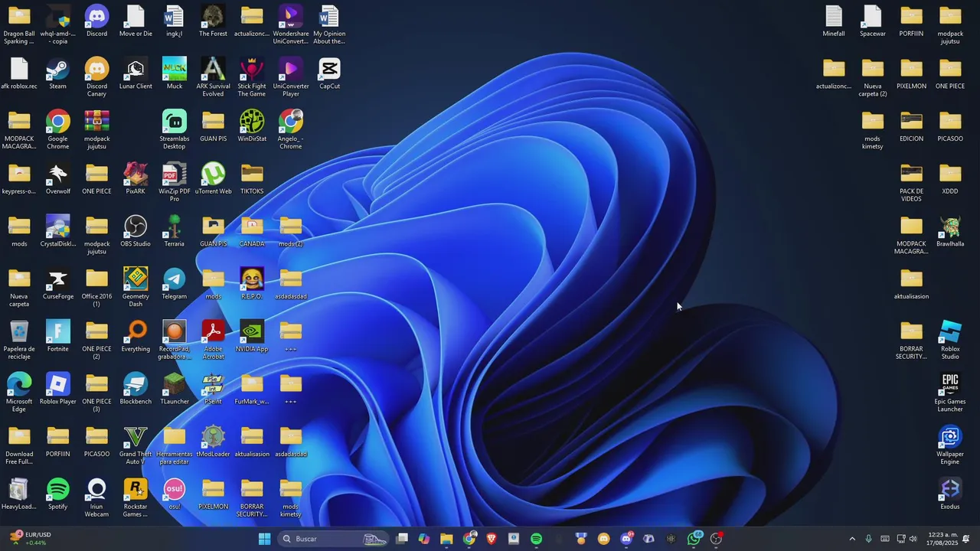Viewport: 980px width, 551px height.
Task: Open the Windows Start menu
Action: click(264, 539)
